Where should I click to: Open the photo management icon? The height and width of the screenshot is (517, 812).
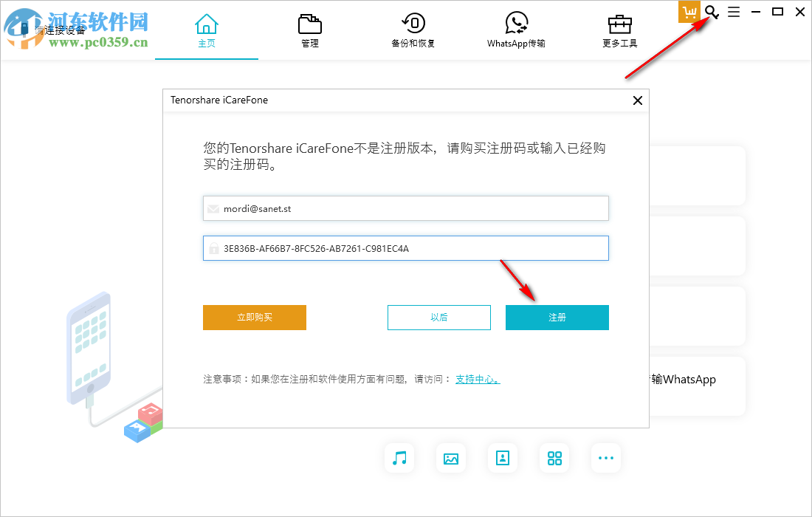pos(451,458)
